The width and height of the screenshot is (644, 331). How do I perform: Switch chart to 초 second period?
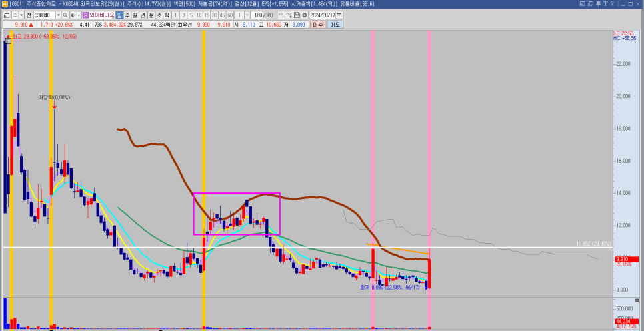pyautogui.click(x=159, y=15)
